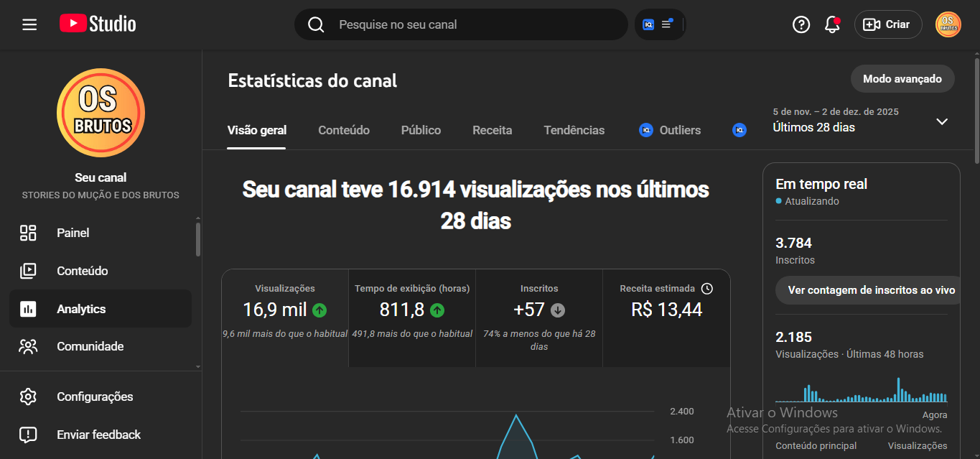980x459 pixels.
Task: Open Painel in the sidebar
Action: (101, 233)
